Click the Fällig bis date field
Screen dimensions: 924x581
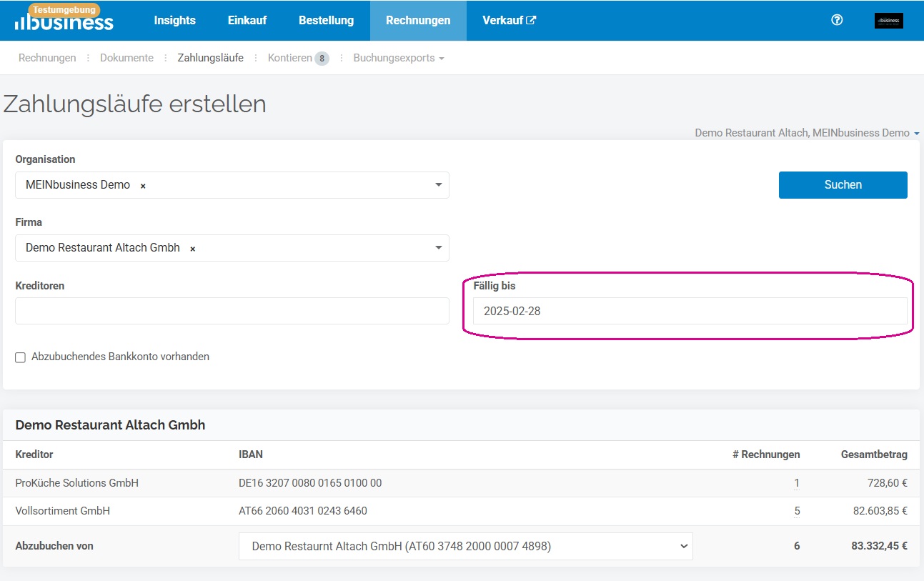pyautogui.click(x=690, y=311)
